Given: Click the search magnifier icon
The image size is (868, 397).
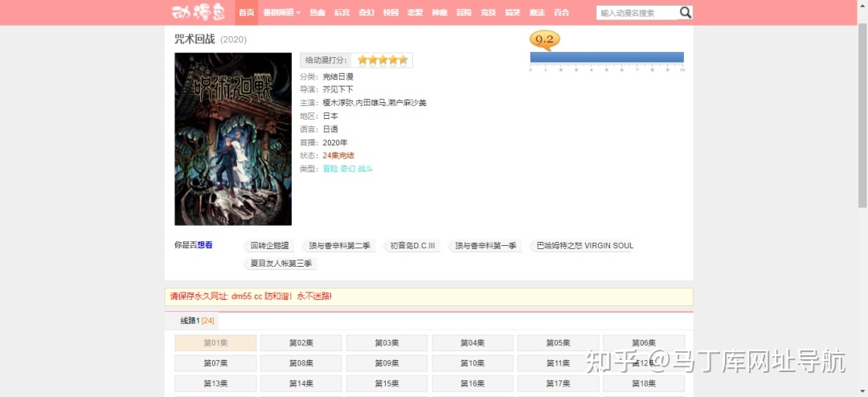Looking at the screenshot, I should [685, 13].
